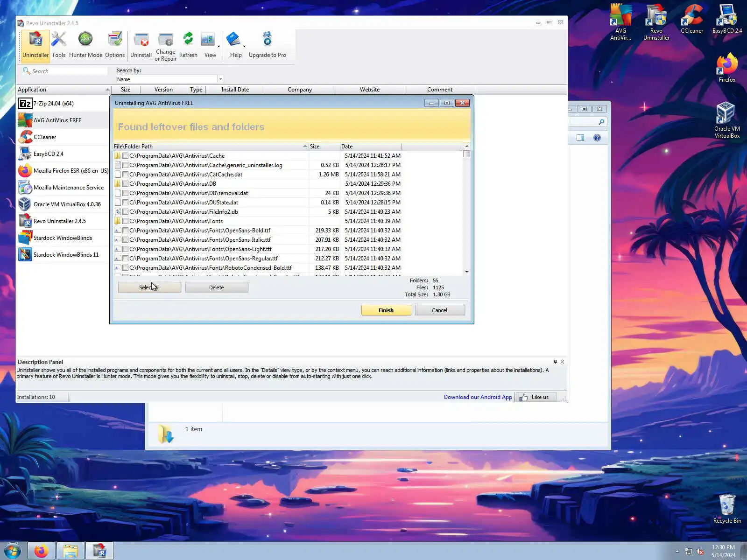The height and width of the screenshot is (560, 747).
Task: Check the Antivirus\Cache folder checkbox
Action: coord(125,156)
